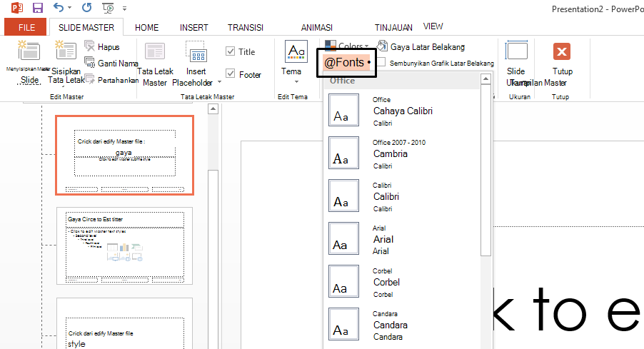
Task: Open the TINJAUAN tab
Action: 393,28
